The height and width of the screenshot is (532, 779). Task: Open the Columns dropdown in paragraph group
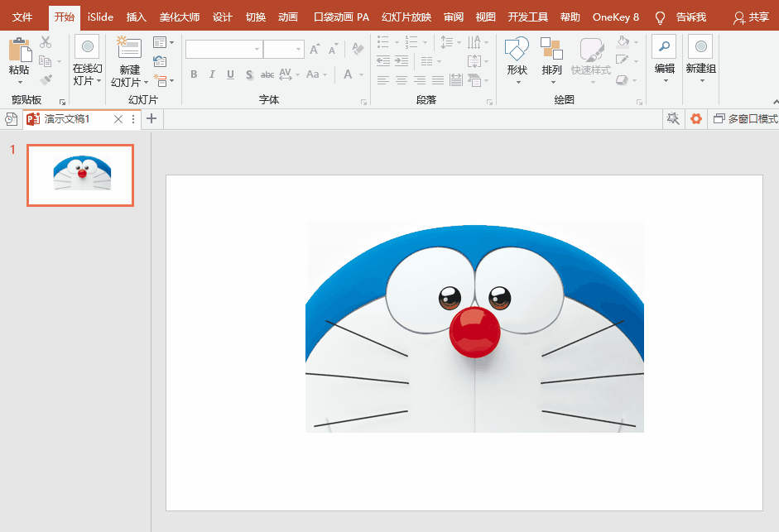pos(430,61)
